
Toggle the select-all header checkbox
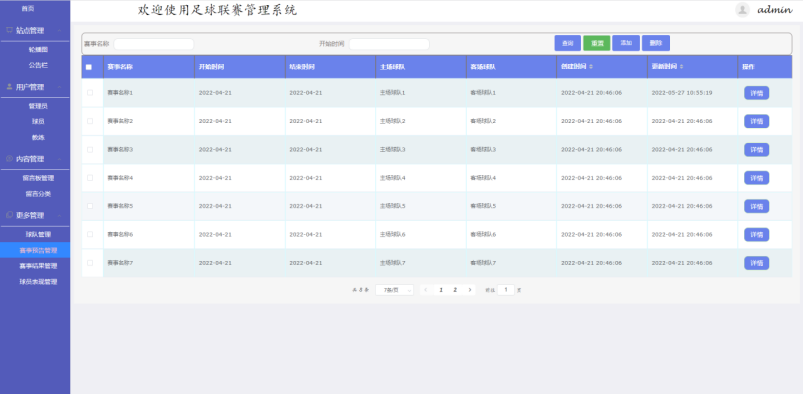point(89,67)
